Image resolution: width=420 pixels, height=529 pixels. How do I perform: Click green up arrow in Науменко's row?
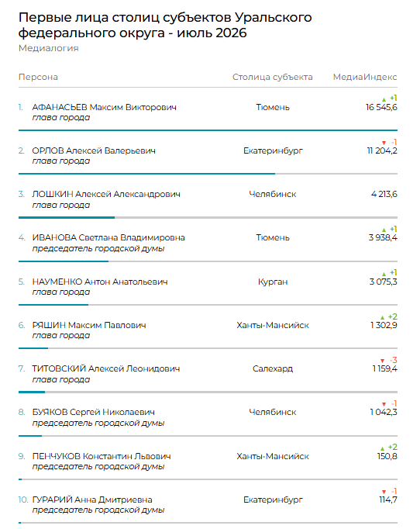(384, 274)
